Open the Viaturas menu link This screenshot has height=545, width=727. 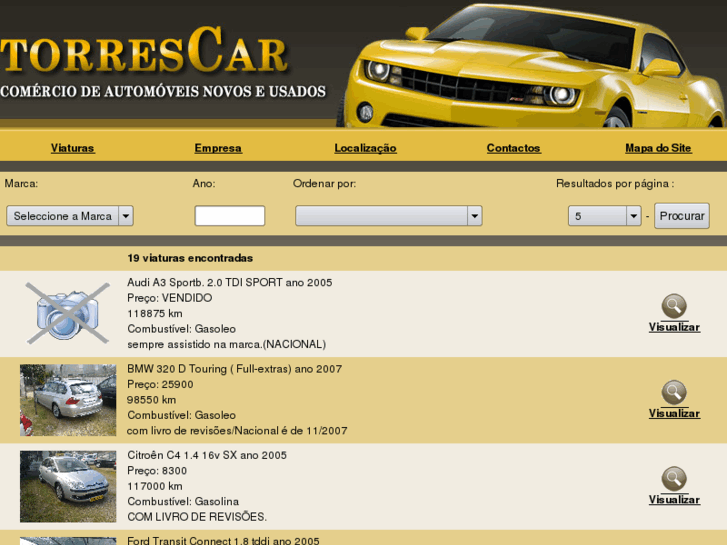(72, 148)
